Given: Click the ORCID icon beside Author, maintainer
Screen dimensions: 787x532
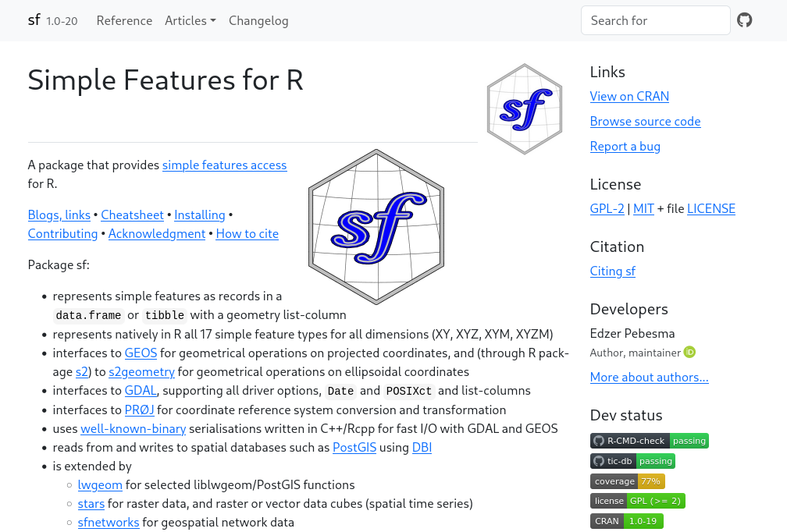Looking at the screenshot, I should click(690, 353).
